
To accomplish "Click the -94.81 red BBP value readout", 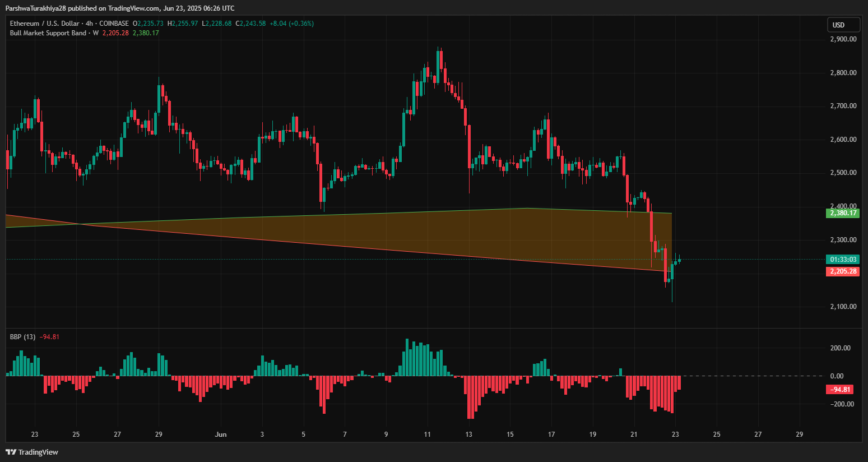I will click(x=49, y=336).
